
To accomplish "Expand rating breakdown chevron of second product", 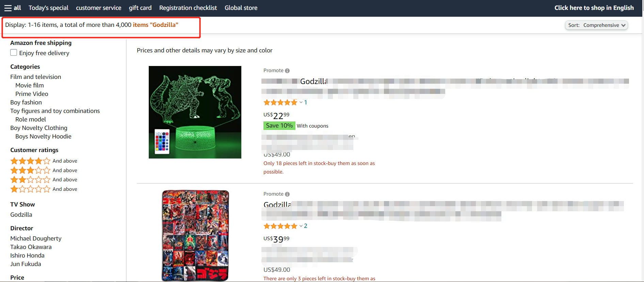I will click(301, 226).
